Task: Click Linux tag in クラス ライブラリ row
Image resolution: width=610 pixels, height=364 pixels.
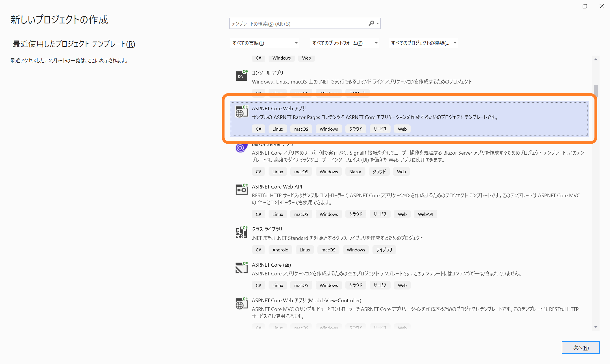Action: click(x=305, y=250)
